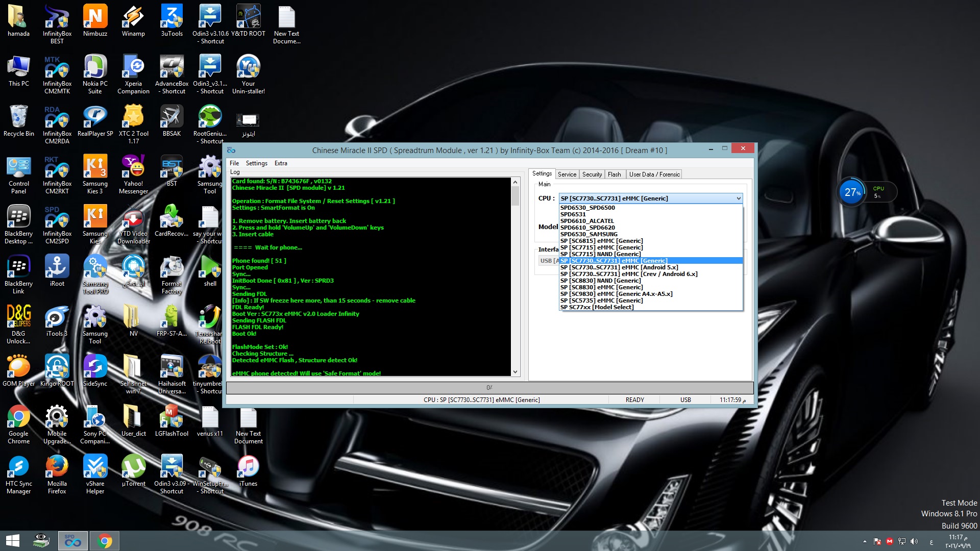Select the Odin3 v3.10.6 shortcut icon
The height and width of the screenshot is (551, 980).
(x=210, y=24)
